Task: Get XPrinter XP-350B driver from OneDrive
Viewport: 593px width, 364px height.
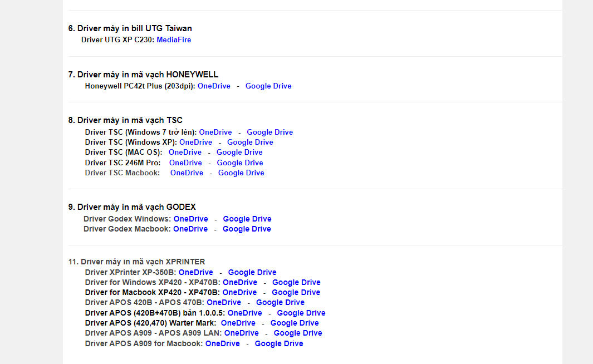Action: [195, 272]
